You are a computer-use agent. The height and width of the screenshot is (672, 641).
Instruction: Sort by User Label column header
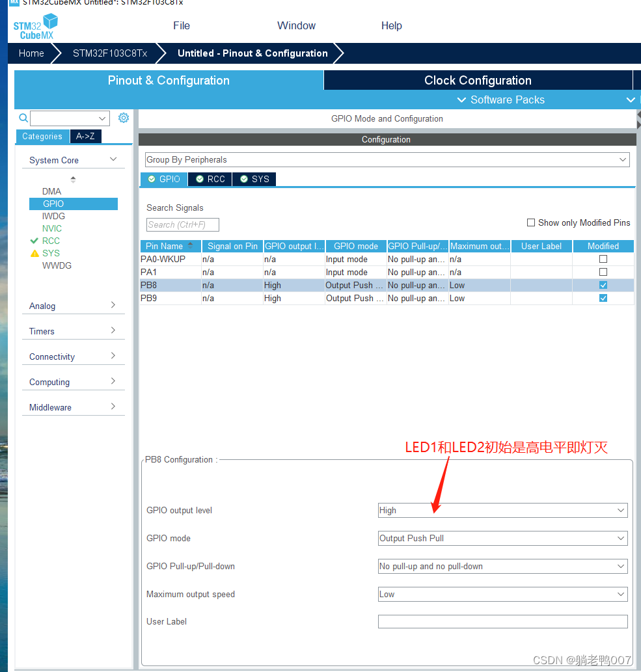(x=541, y=246)
